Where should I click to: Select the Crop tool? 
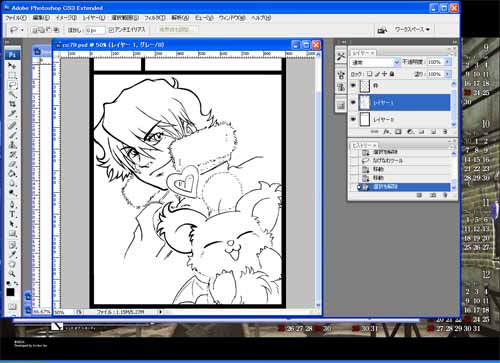click(12, 104)
